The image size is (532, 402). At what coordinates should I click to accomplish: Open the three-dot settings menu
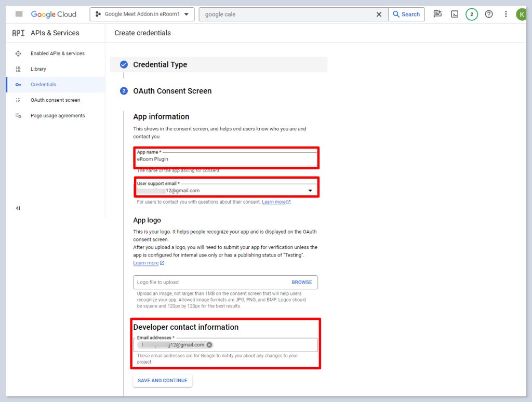506,14
